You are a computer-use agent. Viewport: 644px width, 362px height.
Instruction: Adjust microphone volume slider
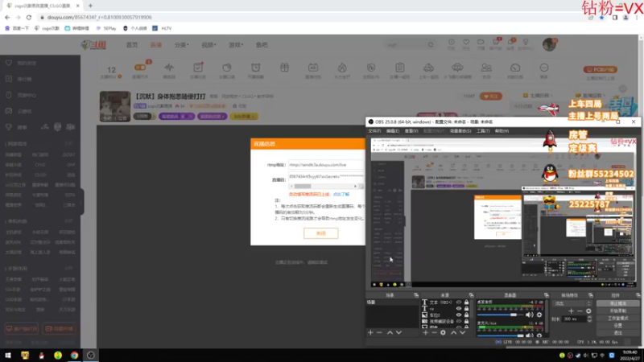coord(502,335)
